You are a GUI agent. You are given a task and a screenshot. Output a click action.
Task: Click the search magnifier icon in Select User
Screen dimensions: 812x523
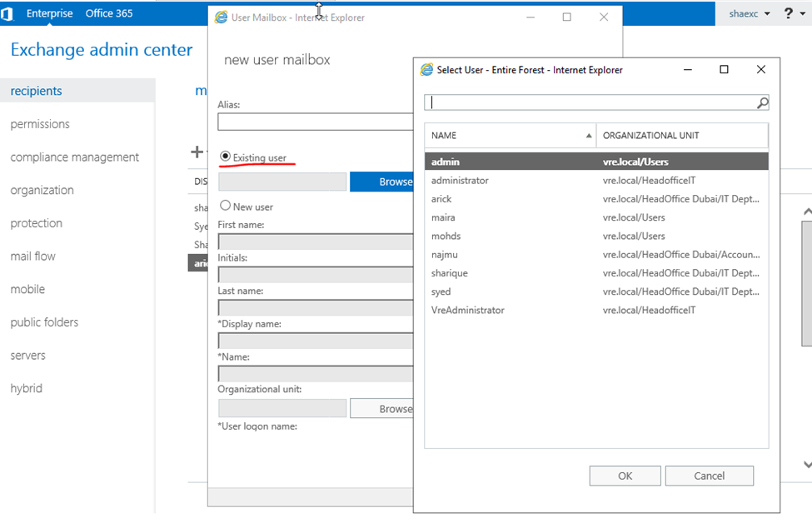pyautogui.click(x=762, y=102)
